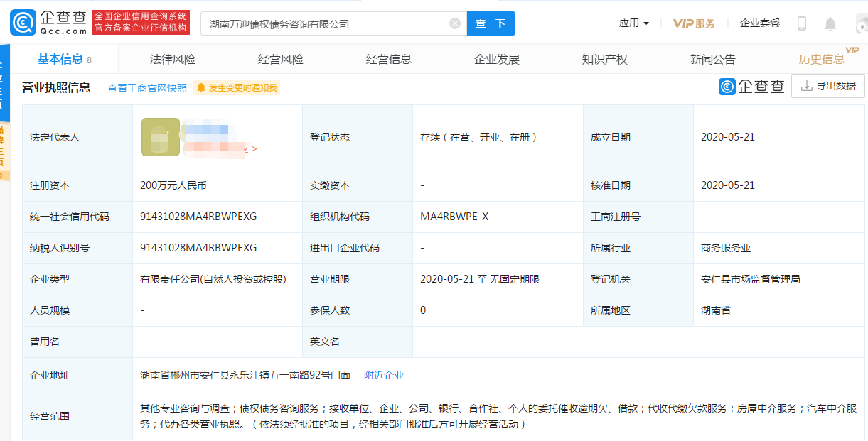Image resolution: width=868 pixels, height=441 pixels.
Task: Switch to 法律风险 tab
Action: pos(173,60)
